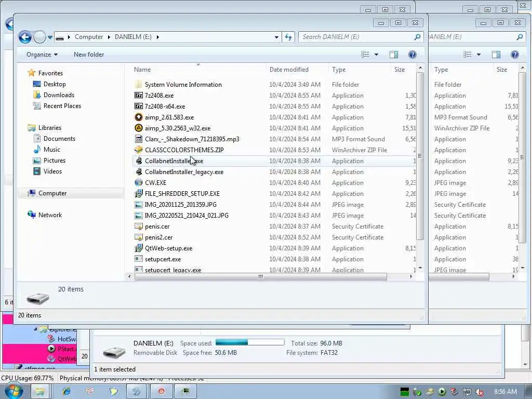Expand arrow after DANIELM (E:) breadcrumb
The image size is (532, 399).
tap(158, 37)
